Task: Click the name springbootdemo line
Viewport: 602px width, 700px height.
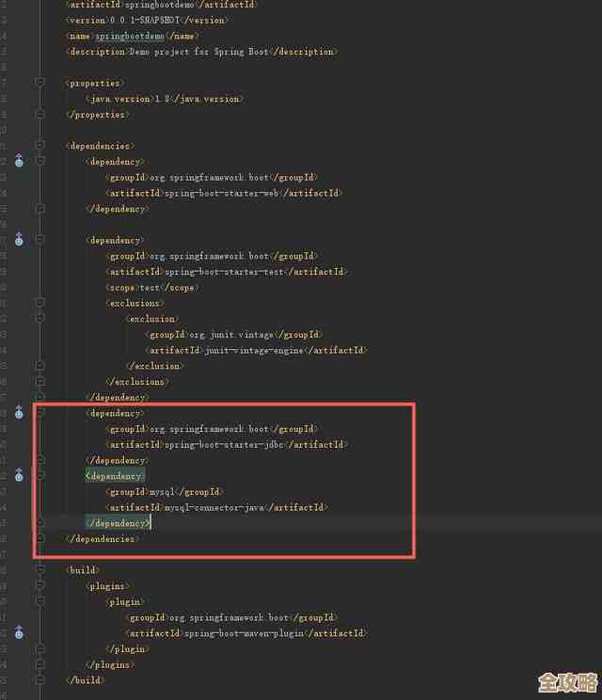Action: (132, 36)
